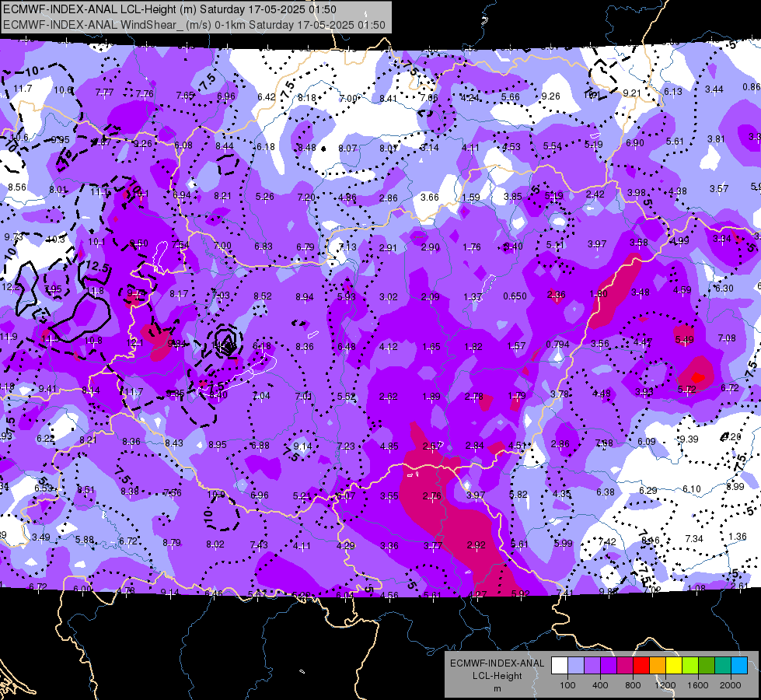Click the wind shear value 7.77
This screenshot has height=700, width=761.
click(104, 93)
